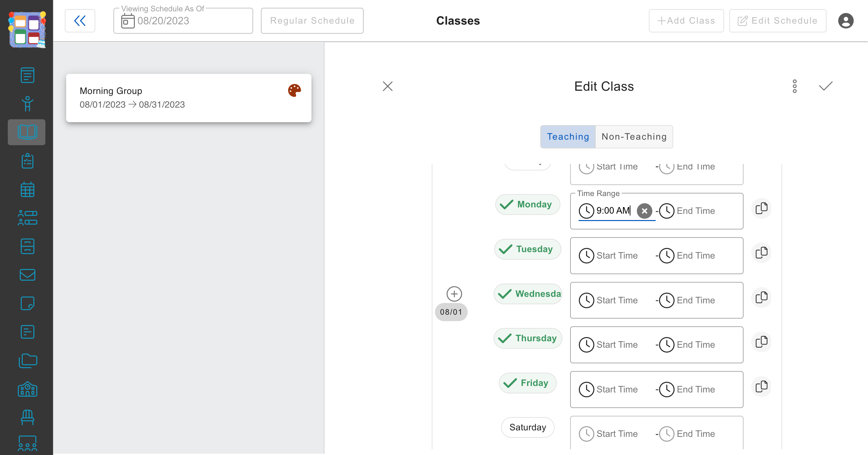Click the Regular Schedule button
The image size is (868, 455).
pyautogui.click(x=312, y=21)
